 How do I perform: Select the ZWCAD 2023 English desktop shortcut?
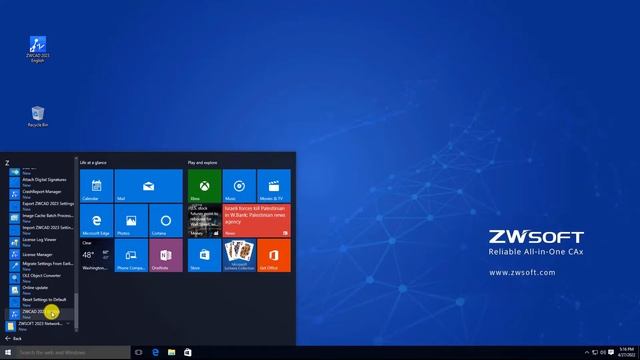38,49
